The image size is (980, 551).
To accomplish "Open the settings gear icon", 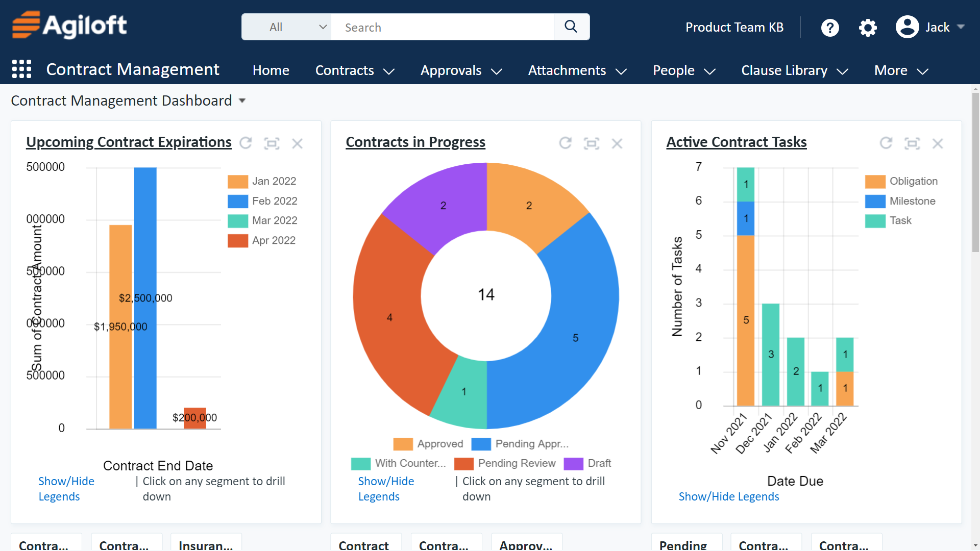I will (868, 28).
